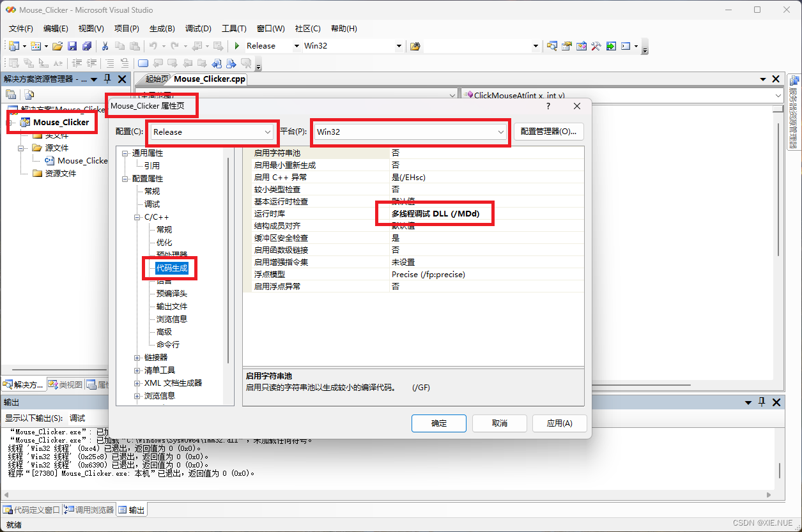Click the Toggle Bookmark toolbar icon
The image size is (802, 532).
click(143, 63)
